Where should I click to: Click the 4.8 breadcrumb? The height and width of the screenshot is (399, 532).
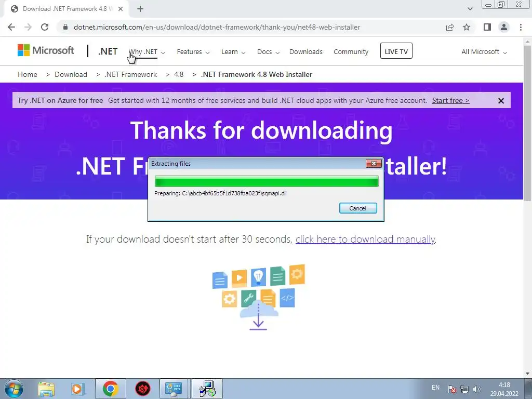(179, 74)
